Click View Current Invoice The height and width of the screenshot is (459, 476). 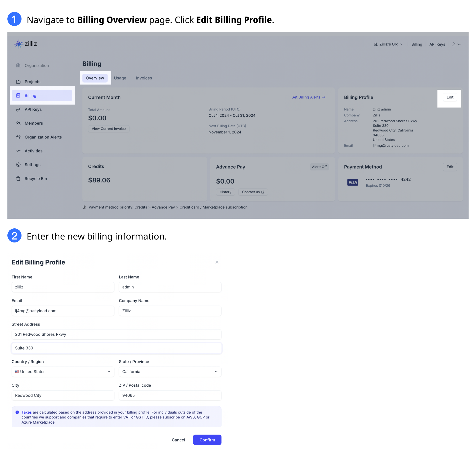coord(108,129)
